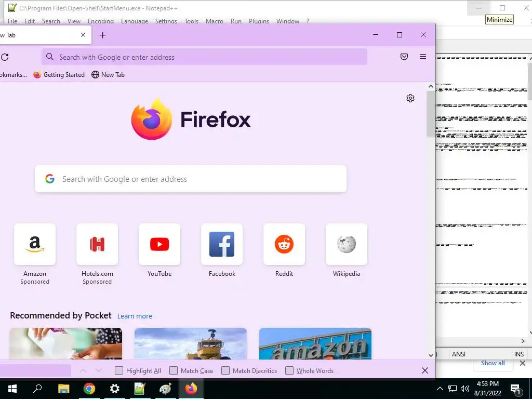The height and width of the screenshot is (399, 532).
Task: Enable the Match Case checkbox
Action: (x=174, y=370)
